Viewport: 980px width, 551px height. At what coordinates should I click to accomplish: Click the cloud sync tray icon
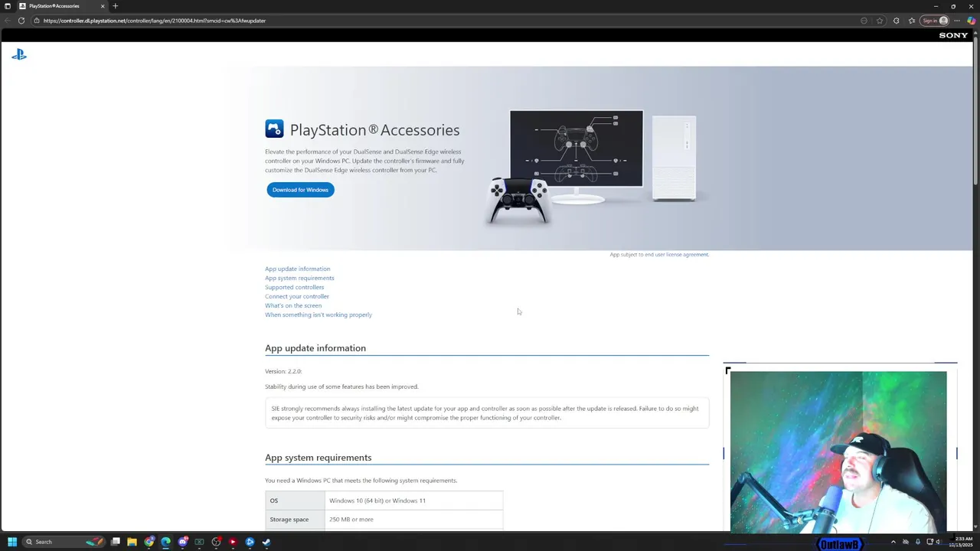pos(906,542)
